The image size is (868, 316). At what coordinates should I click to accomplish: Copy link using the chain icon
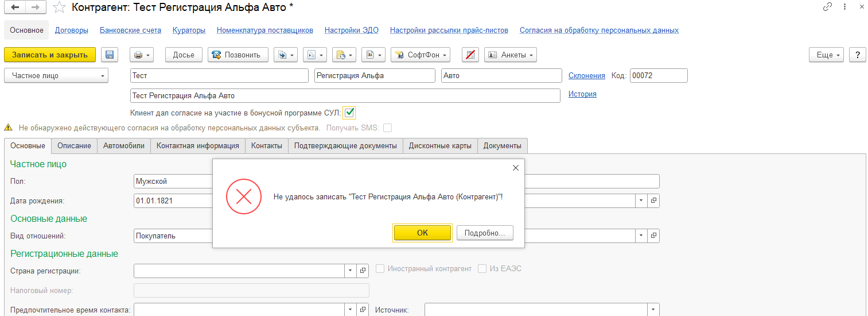coord(827,7)
